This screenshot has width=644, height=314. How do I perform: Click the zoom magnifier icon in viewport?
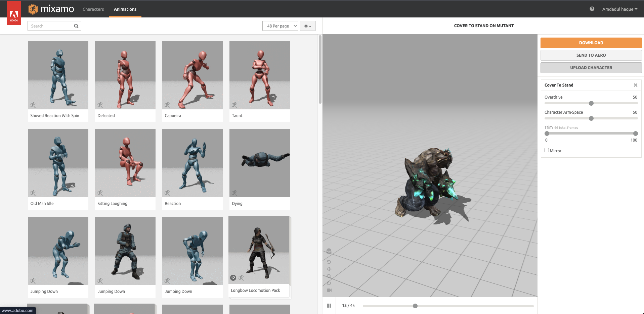click(329, 276)
